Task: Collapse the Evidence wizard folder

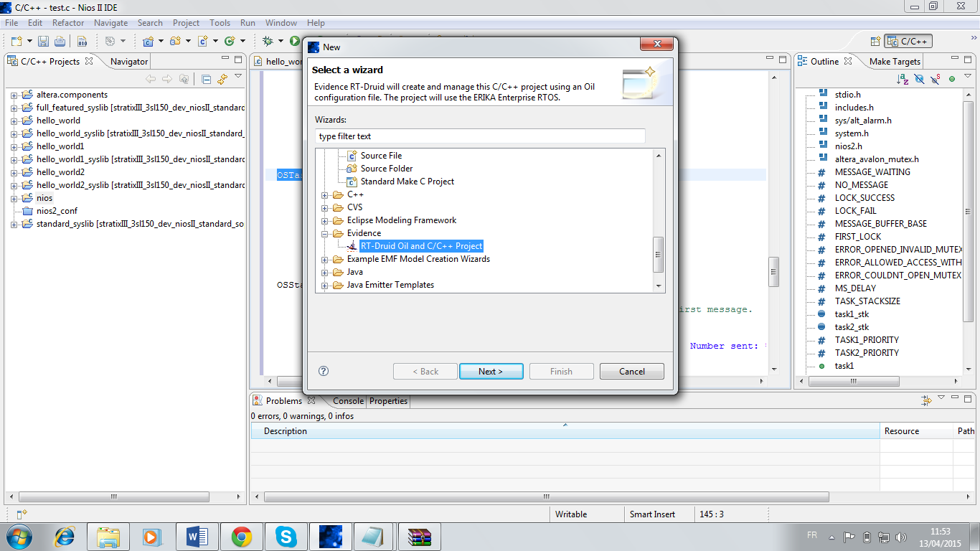Action: click(325, 233)
